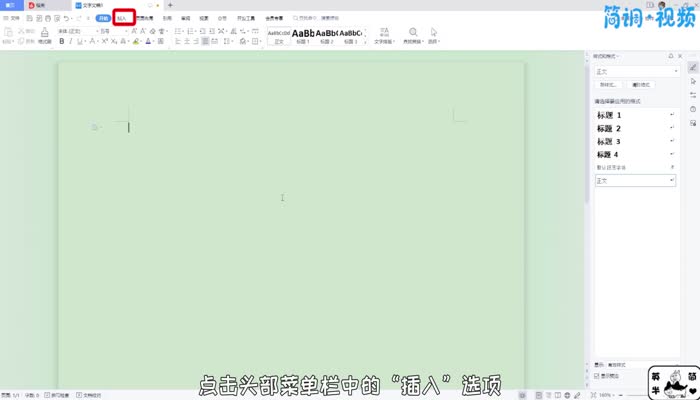Open the Insert (插入) ribbon tab

point(123,18)
